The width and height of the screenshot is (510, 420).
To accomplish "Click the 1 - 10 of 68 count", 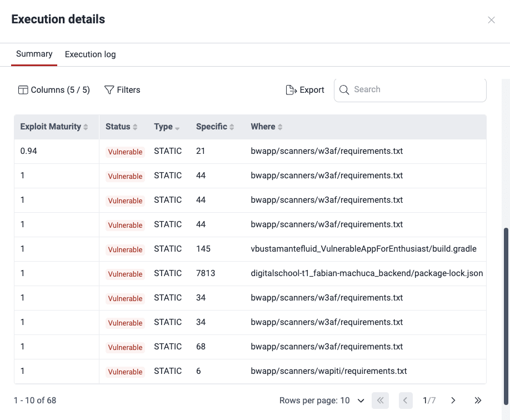I will click(35, 401).
